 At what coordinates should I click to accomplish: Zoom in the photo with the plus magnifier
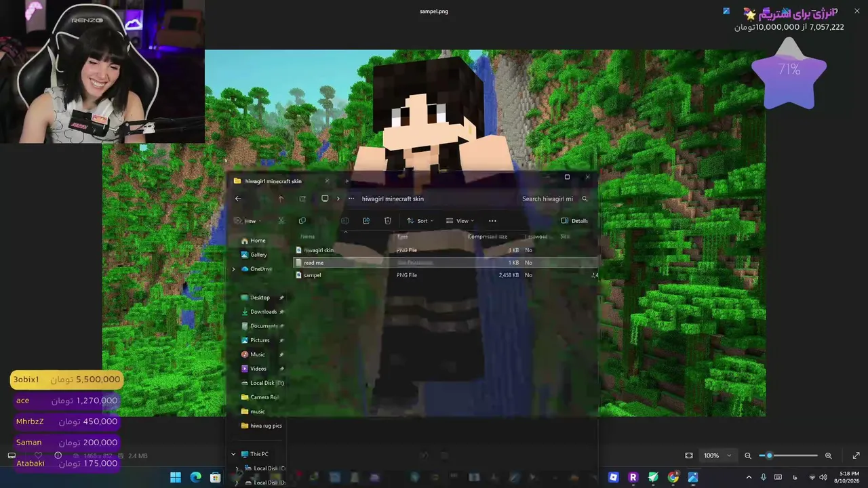click(828, 455)
